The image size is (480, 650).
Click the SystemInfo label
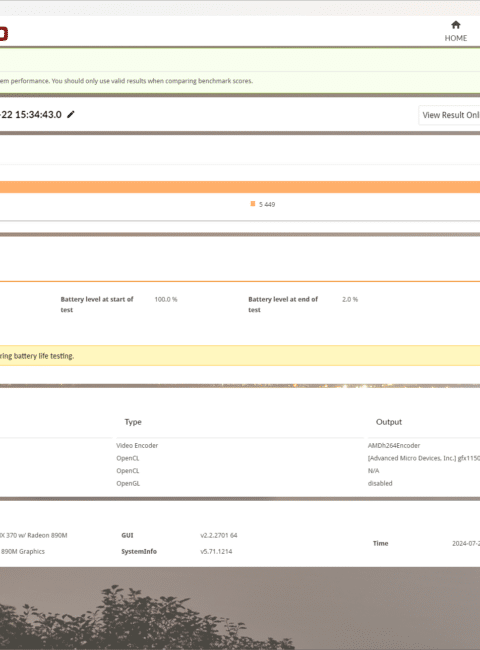pyautogui.click(x=139, y=552)
